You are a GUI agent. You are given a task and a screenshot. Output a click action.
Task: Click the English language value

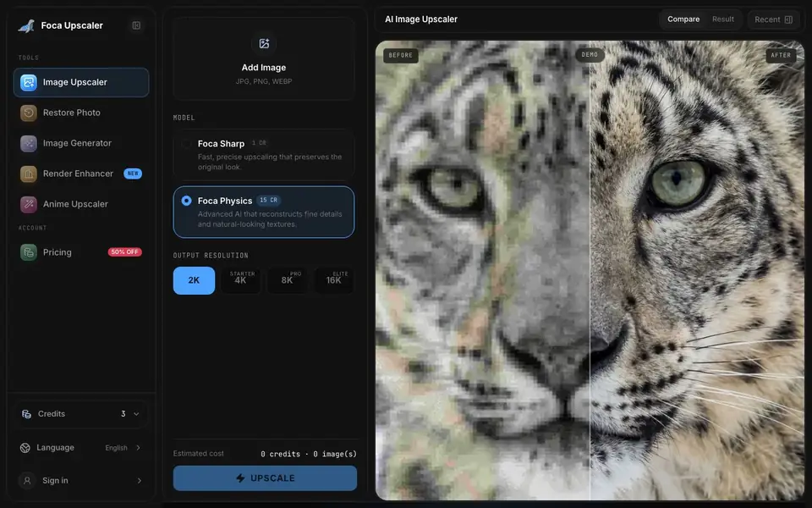point(116,448)
